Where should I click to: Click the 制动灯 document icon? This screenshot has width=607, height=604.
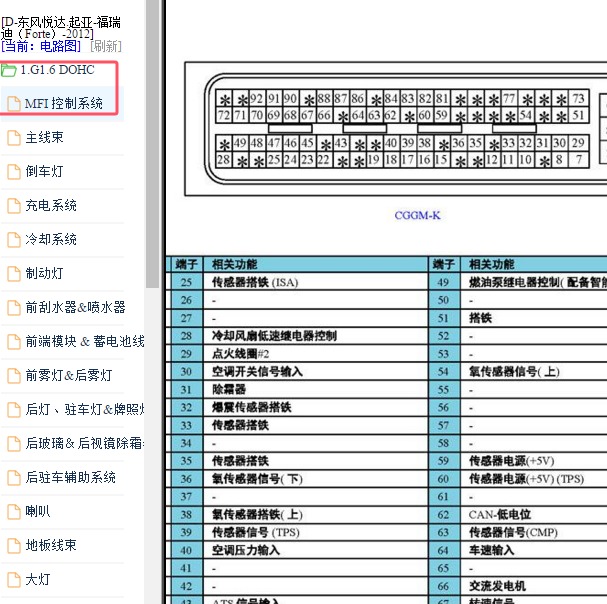click(x=14, y=274)
